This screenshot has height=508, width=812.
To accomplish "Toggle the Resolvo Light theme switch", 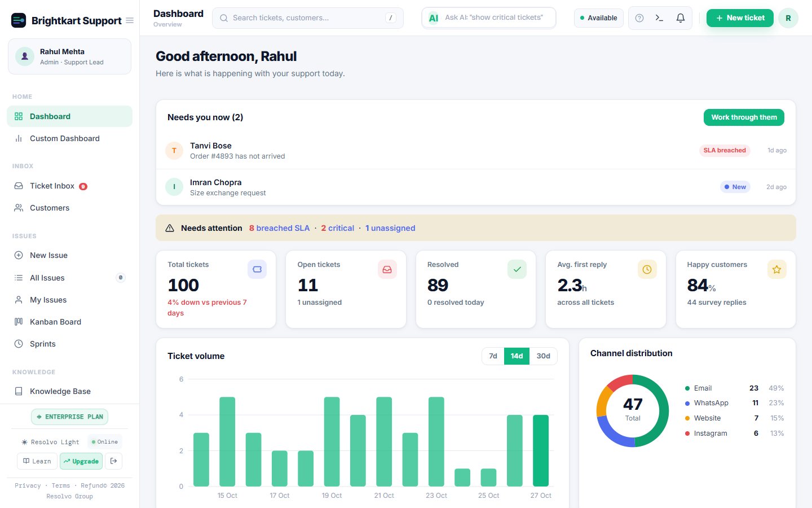I will coord(50,442).
